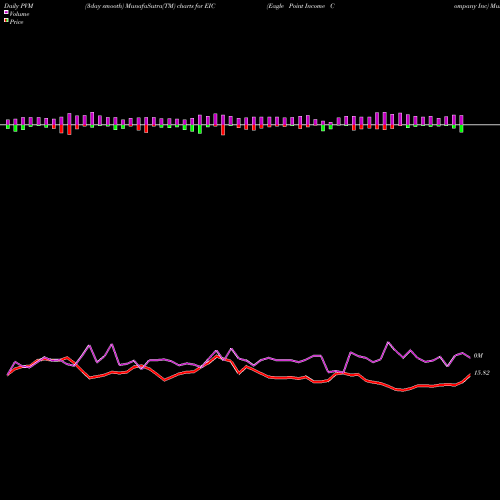500x500 pixels.
Task: Select the Price legend label
Action: click(x=16, y=22)
